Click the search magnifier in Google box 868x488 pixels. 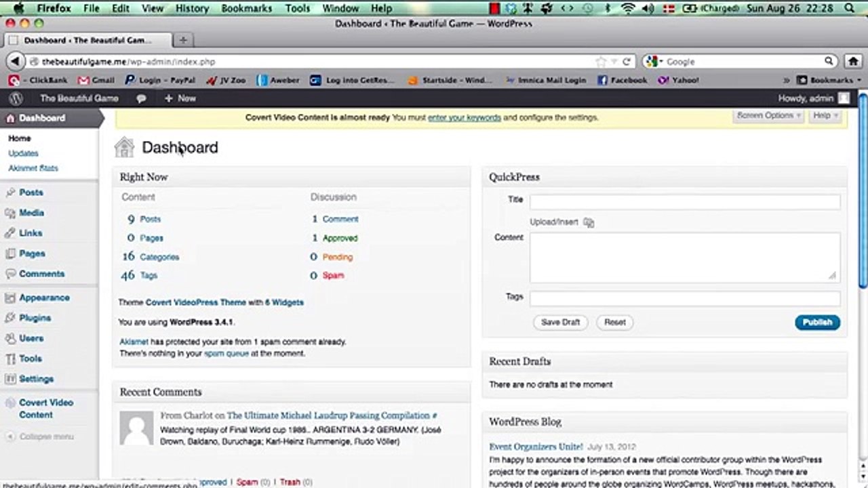(x=829, y=62)
